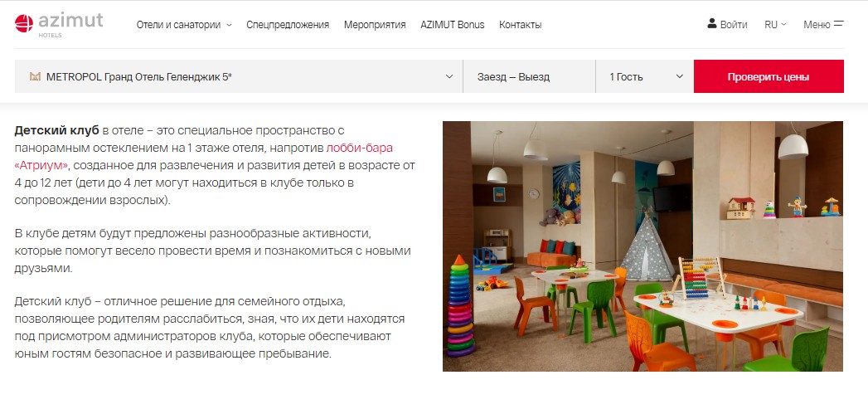Click the Azimut Hotels logo

pyautogui.click(x=59, y=24)
